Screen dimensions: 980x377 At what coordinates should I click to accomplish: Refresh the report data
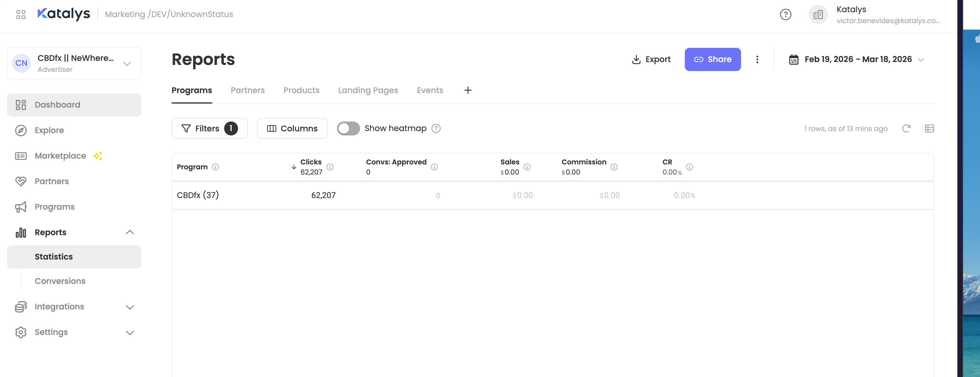pos(906,128)
